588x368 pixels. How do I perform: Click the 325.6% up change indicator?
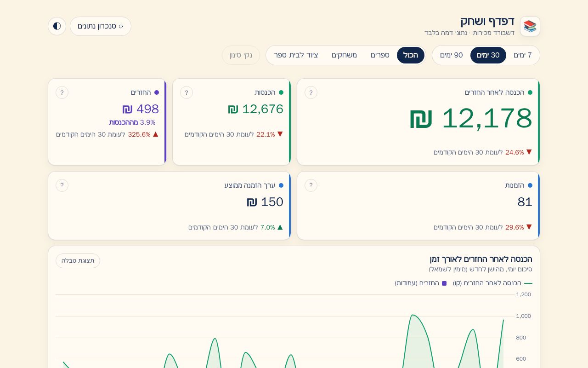tap(143, 134)
